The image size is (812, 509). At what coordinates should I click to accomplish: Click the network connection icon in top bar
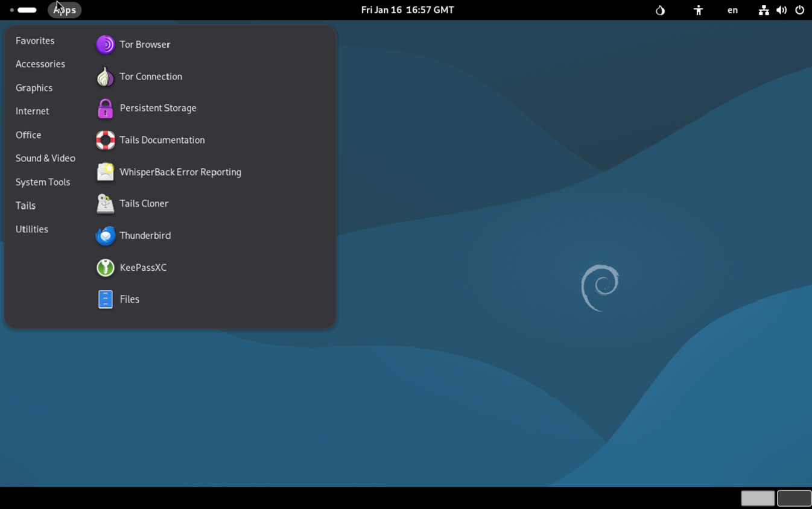(x=764, y=10)
